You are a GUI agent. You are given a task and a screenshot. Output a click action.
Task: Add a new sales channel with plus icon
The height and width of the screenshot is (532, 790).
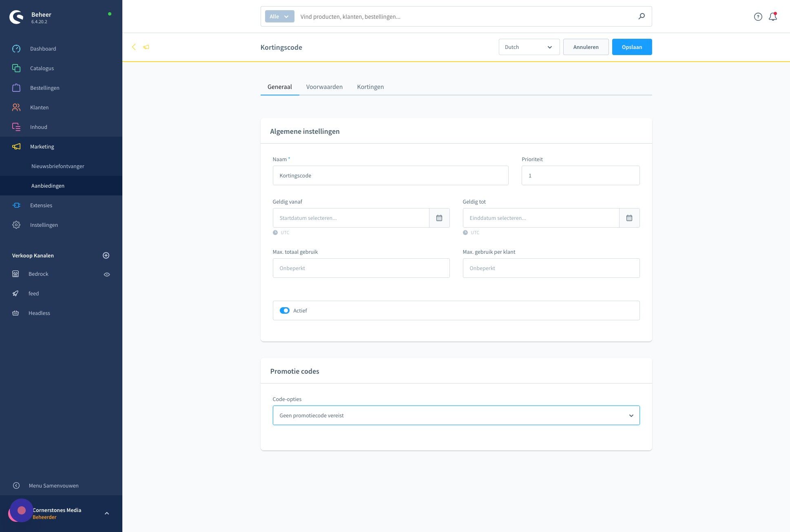tap(106, 255)
